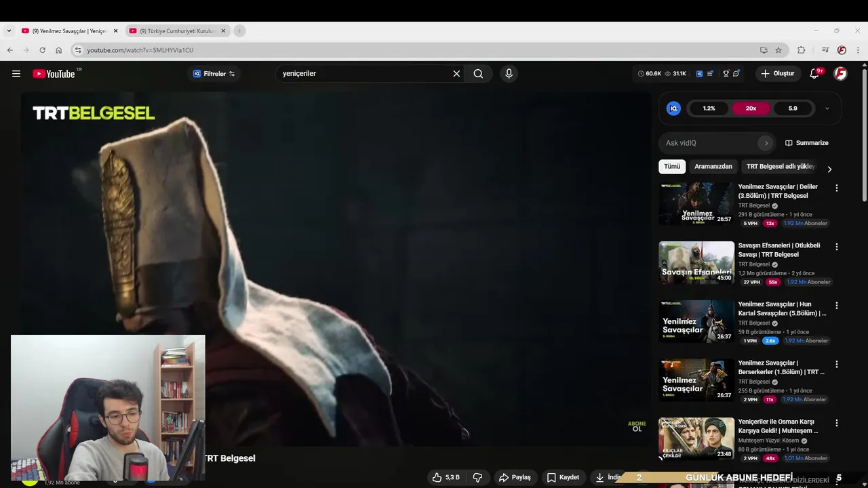
Task: Bookmark this page with the star
Action: (778, 50)
